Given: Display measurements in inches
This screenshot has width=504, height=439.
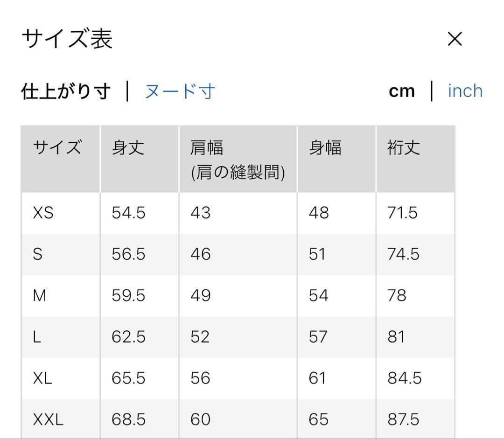Looking at the screenshot, I should pyautogui.click(x=464, y=91).
